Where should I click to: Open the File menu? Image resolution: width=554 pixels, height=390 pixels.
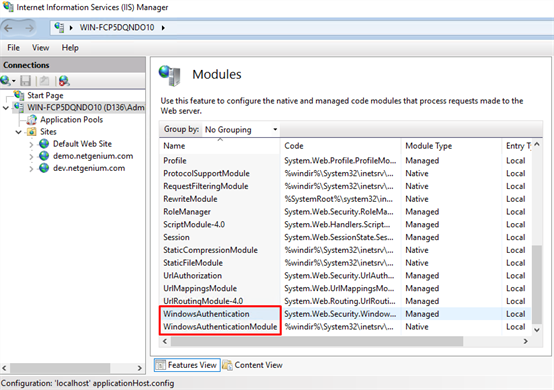tap(13, 48)
